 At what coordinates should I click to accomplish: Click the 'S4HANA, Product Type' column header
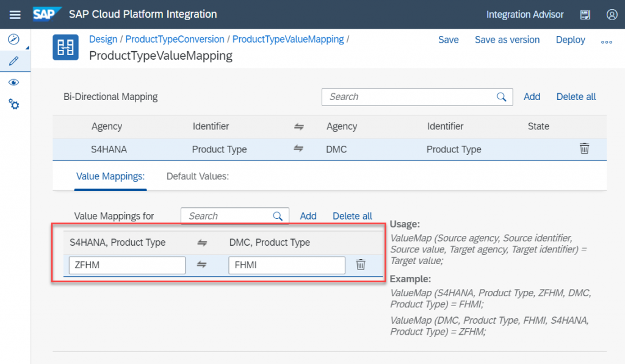click(x=118, y=243)
